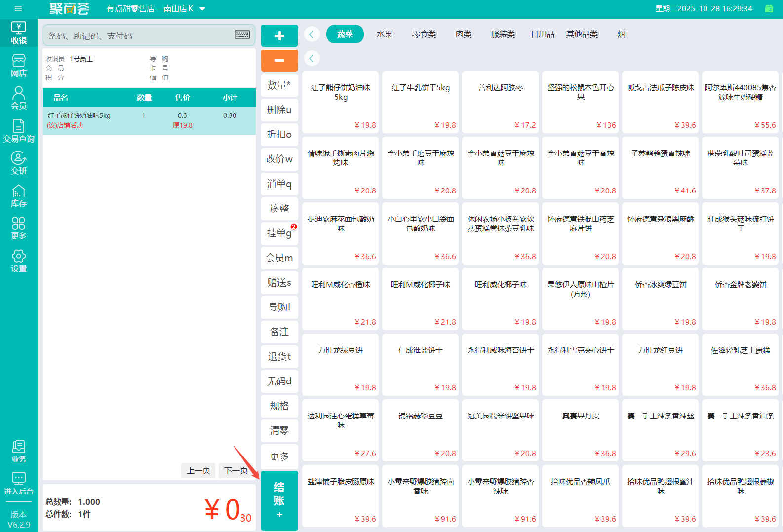Add product 奥赛果丹皮
783x532 pixels.
581,430
